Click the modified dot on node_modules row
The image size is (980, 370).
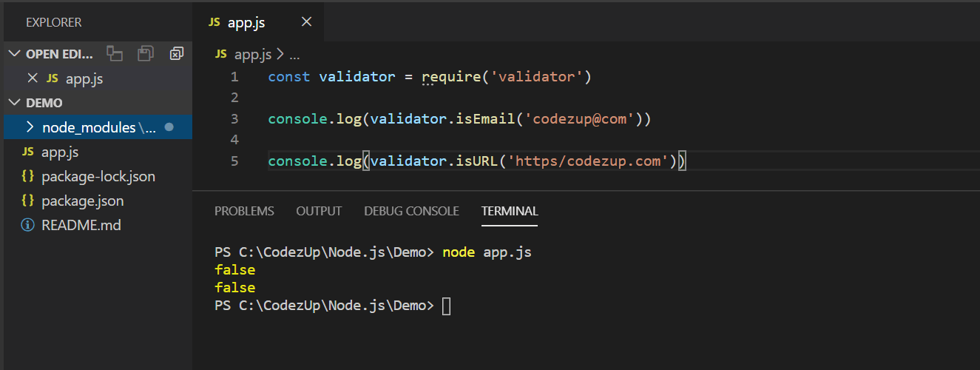click(169, 127)
